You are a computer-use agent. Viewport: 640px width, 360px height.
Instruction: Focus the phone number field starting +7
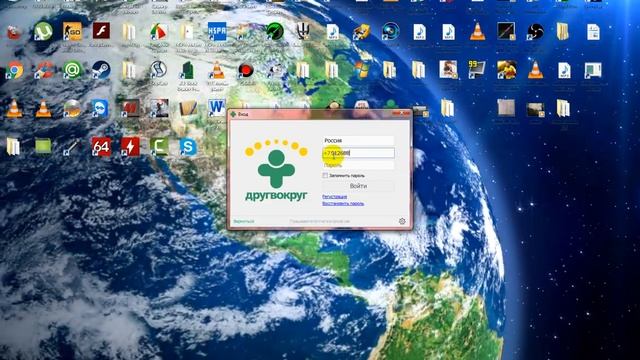[358, 153]
